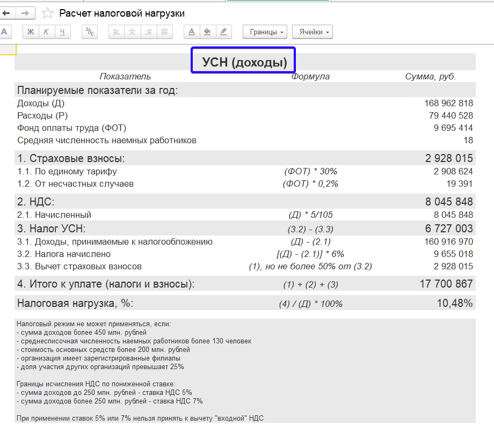Image resolution: width=494 pixels, height=448 pixels.
Task: Click the Расчет налоговой нагрузки page title
Action: tap(122, 13)
